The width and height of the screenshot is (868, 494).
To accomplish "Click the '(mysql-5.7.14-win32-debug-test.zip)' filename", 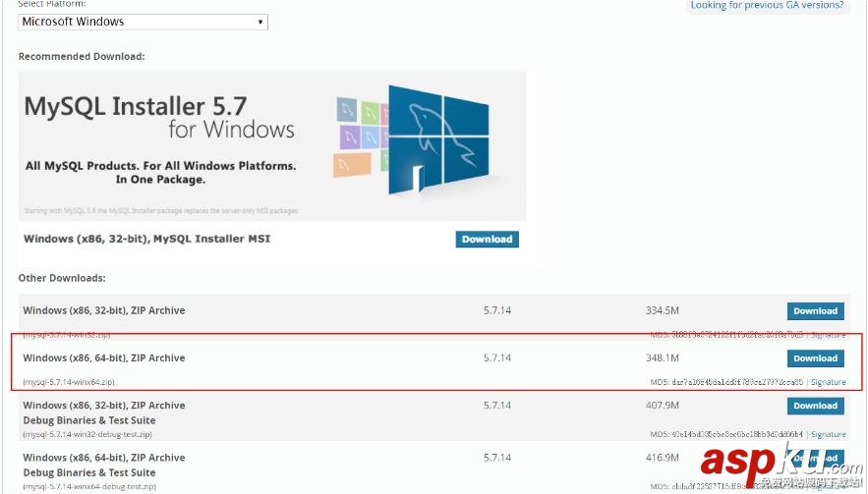I will [87, 434].
